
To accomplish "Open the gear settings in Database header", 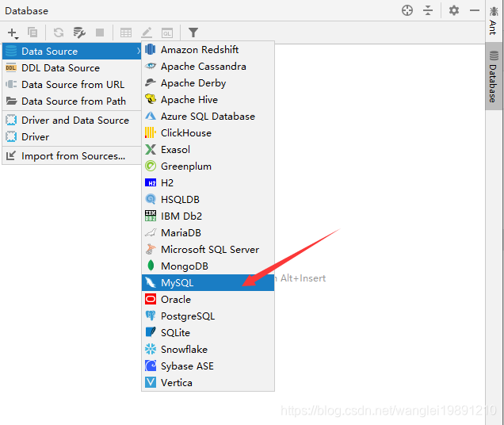I will point(454,10).
